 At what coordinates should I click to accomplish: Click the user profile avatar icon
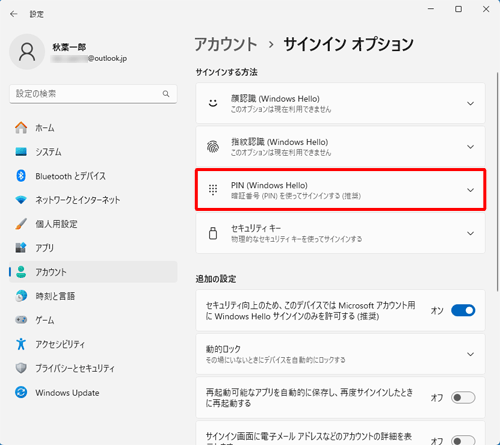pos(27,52)
